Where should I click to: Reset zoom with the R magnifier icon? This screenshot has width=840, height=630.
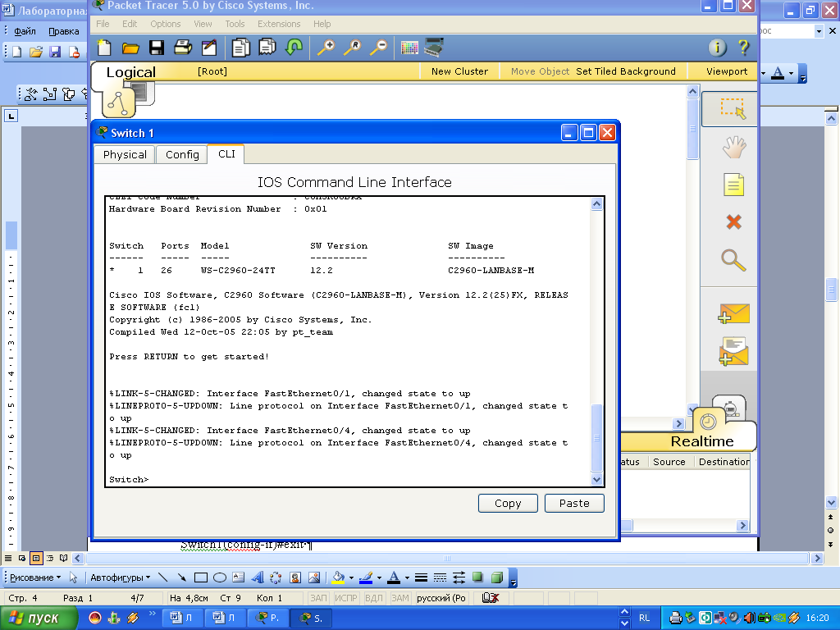tap(352, 48)
